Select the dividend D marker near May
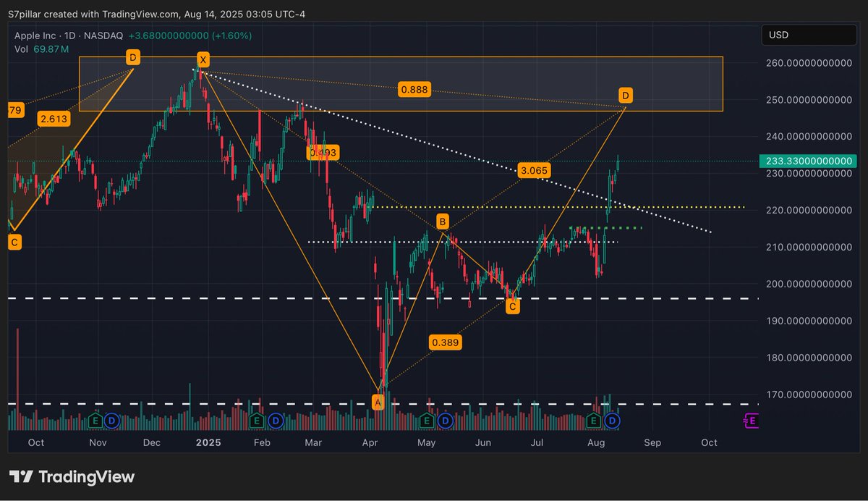 coord(446,420)
